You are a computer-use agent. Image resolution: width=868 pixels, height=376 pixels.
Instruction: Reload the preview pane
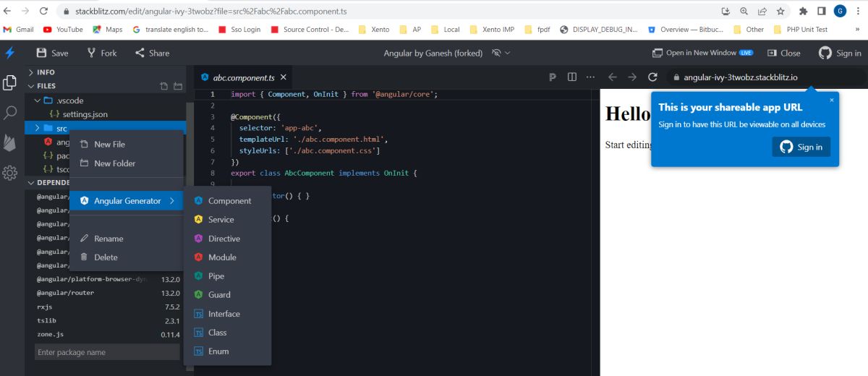click(652, 77)
